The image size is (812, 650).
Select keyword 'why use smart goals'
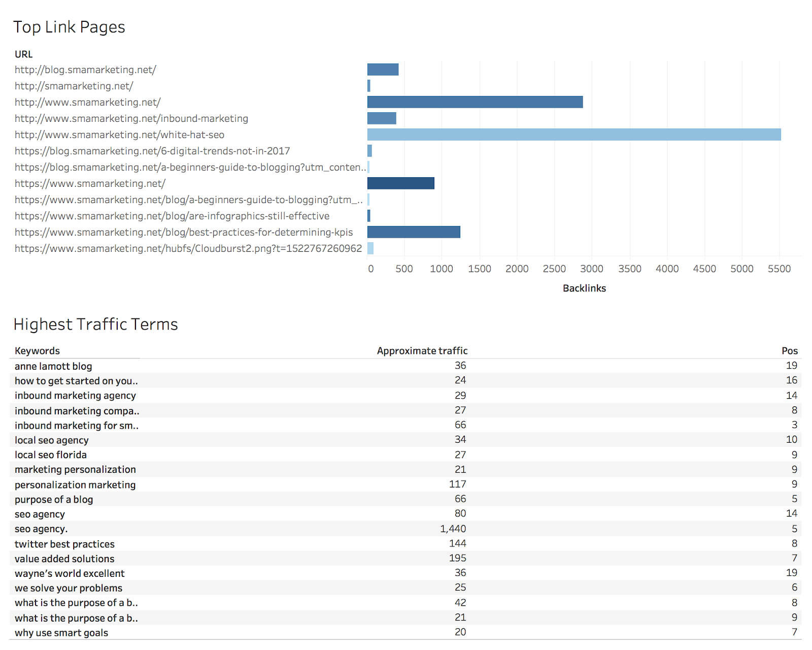click(61, 633)
